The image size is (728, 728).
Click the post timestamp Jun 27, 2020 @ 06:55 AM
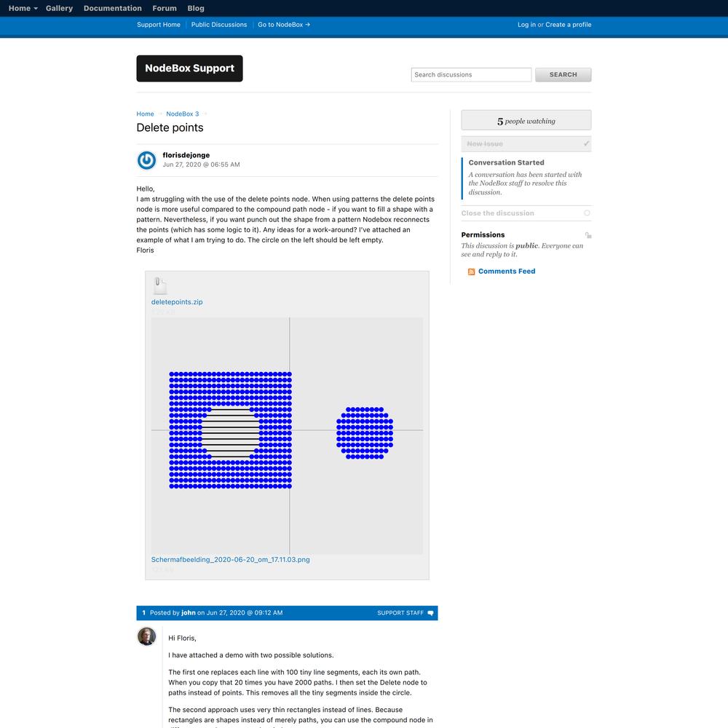201,165
